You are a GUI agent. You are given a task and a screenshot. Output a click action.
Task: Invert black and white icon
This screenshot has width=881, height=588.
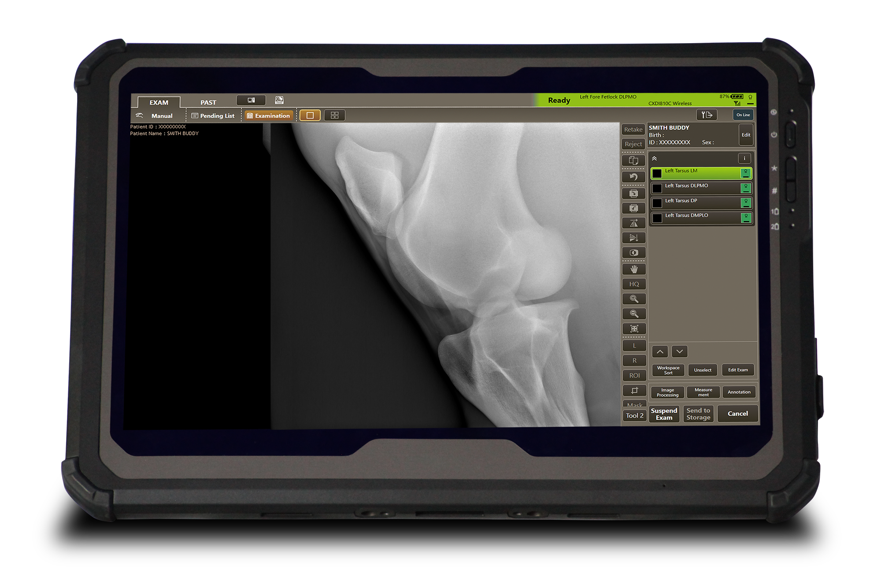(633, 252)
